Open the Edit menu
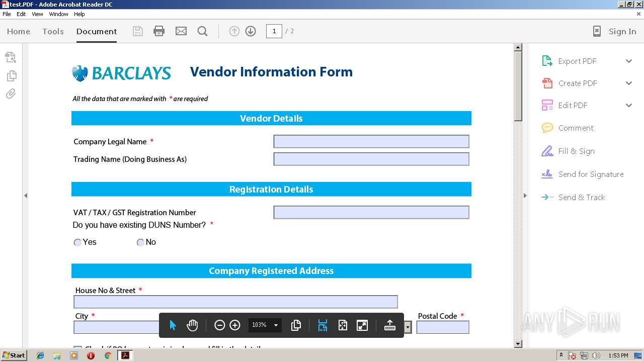Image resolution: width=644 pixels, height=362 pixels. coord(21,14)
